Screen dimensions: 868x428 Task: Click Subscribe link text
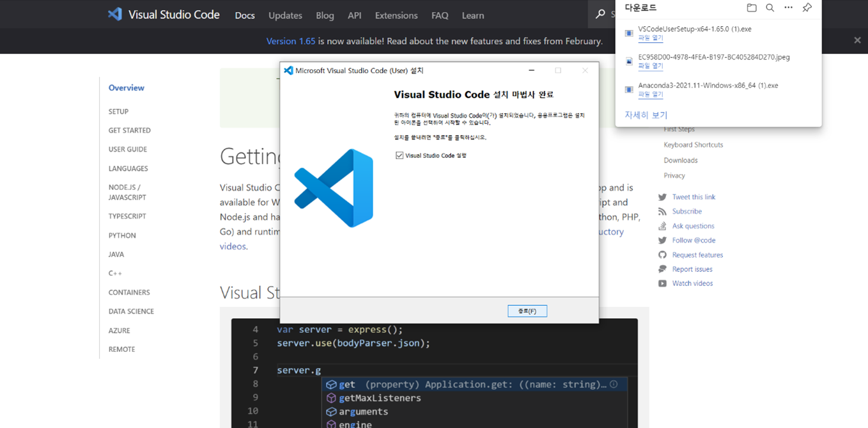click(x=686, y=211)
